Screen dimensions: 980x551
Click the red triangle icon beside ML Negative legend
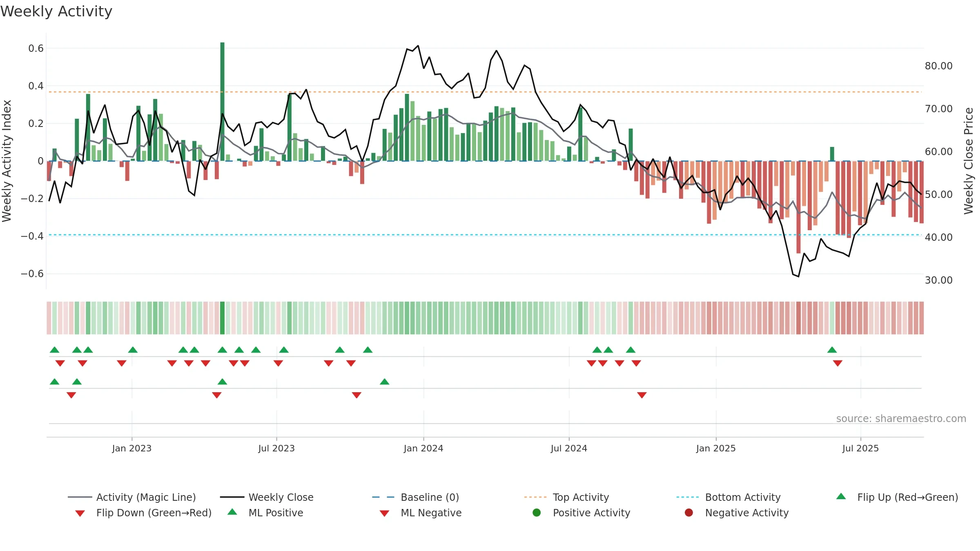(384, 513)
